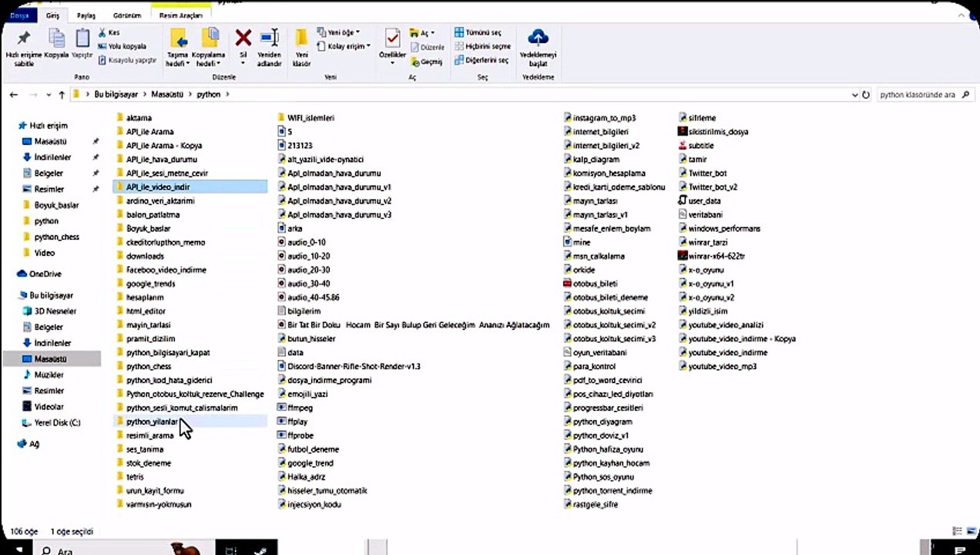Click Hiçbirini seçme in the ribbon
Image resolution: width=980 pixels, height=555 pixels.
point(482,46)
